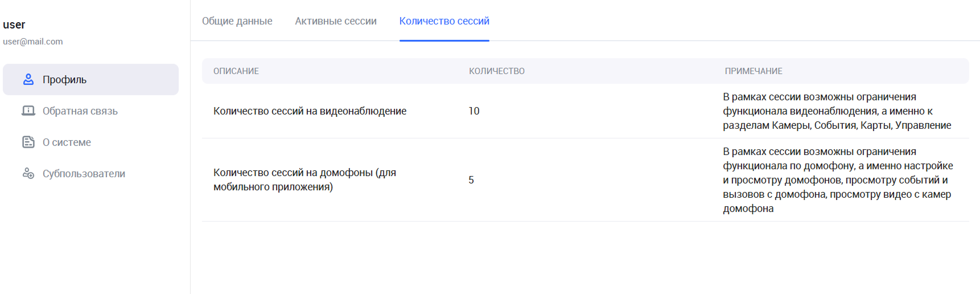Click the user@mail.com email address
This screenshot has width=980, height=294.
pos(33,42)
